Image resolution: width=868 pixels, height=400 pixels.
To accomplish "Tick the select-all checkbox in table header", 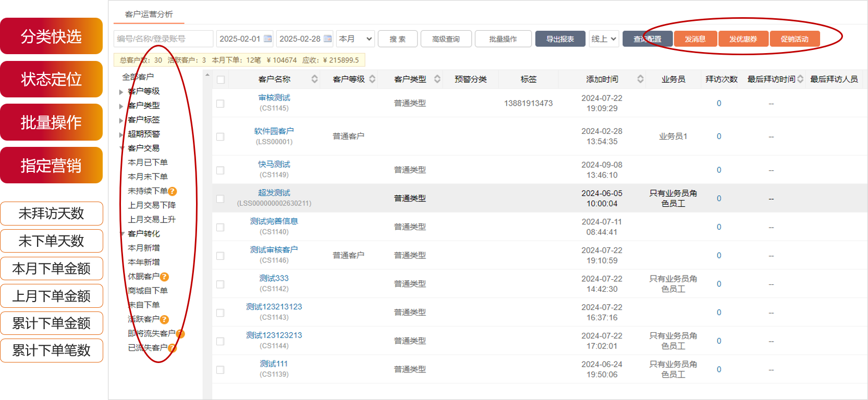I will pos(221,80).
